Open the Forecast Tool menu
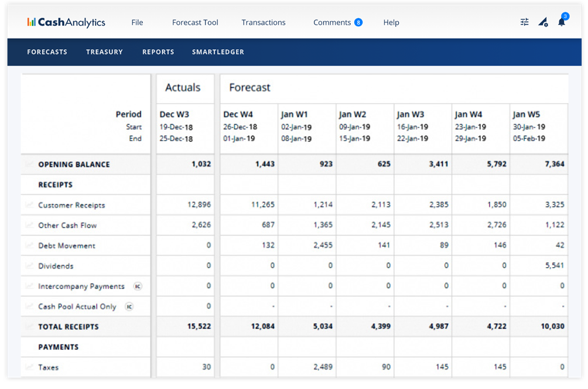The height and width of the screenshot is (389, 588). point(195,22)
